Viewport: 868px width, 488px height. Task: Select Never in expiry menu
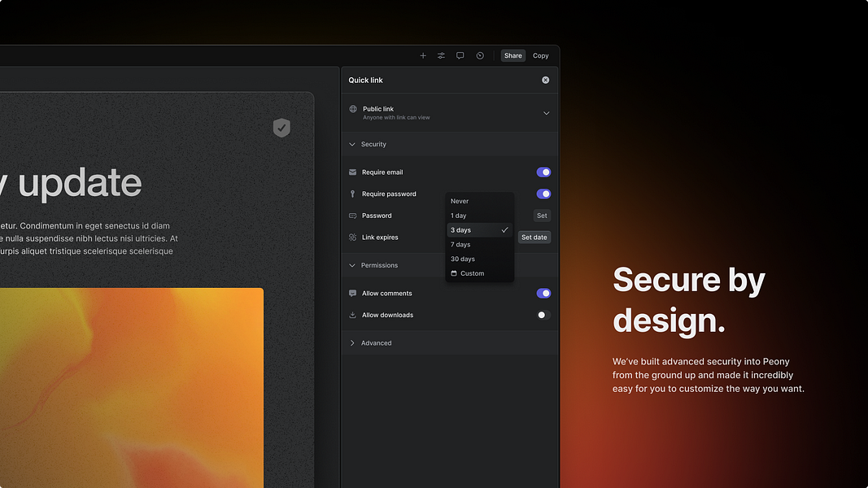point(479,202)
